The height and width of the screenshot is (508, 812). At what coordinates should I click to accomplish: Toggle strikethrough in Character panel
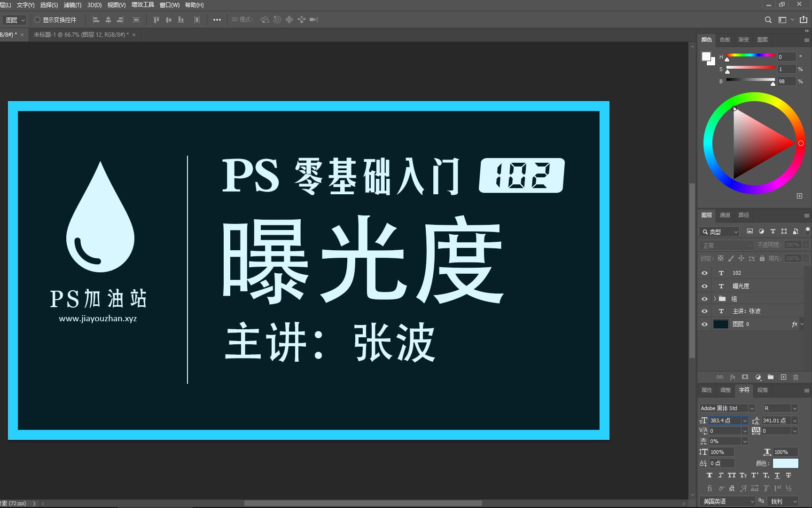(x=789, y=476)
